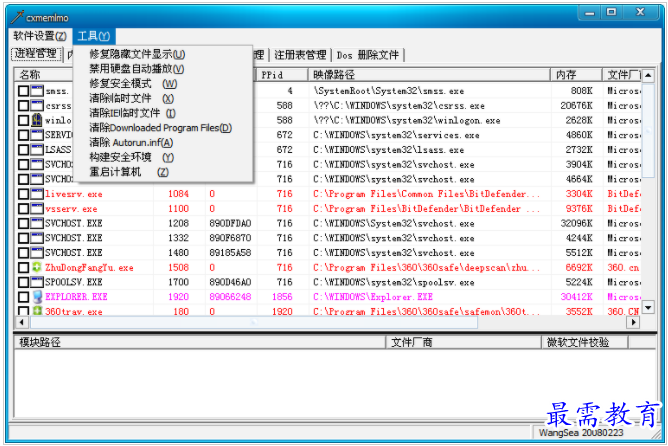Click the SVCHOST.EXE 1480 process icon
The width and height of the screenshot is (668, 446).
(x=37, y=253)
